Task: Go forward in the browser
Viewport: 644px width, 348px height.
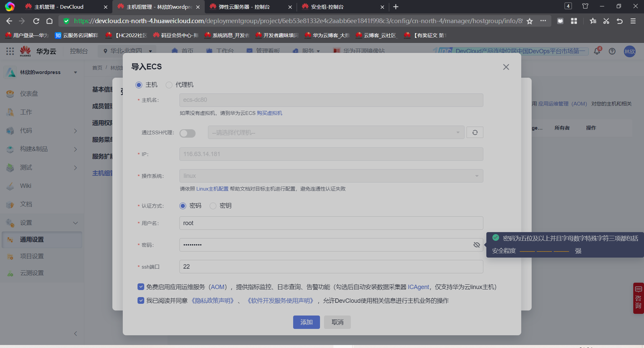Action: [x=22, y=21]
